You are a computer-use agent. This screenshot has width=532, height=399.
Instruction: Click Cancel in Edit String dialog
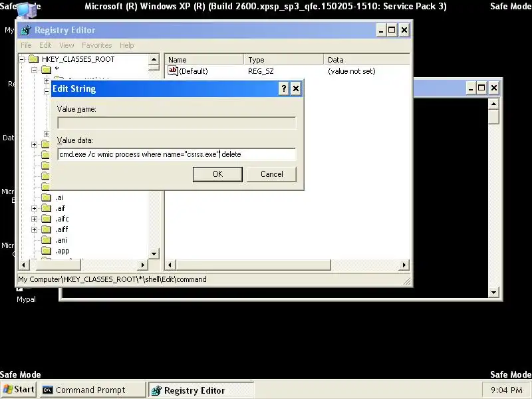click(x=271, y=174)
